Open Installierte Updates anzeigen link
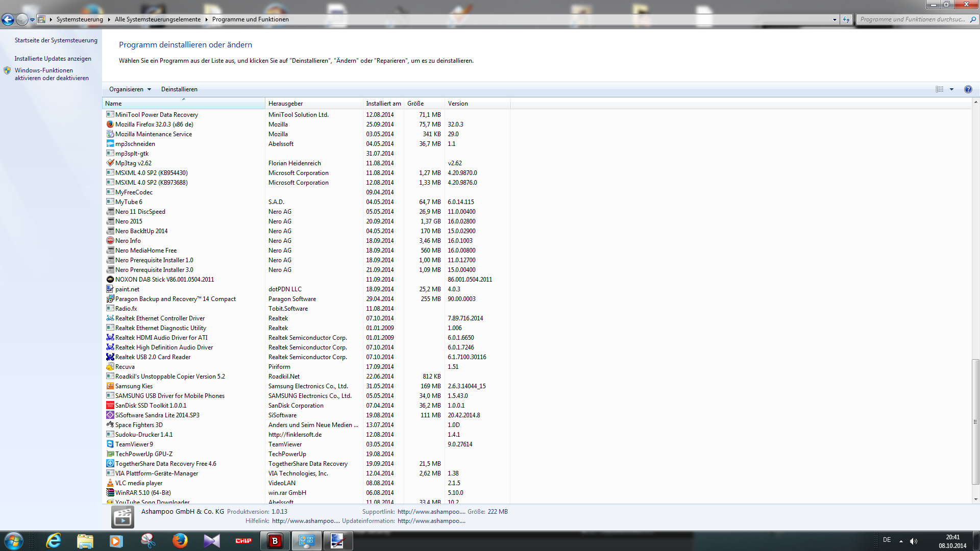Viewport: 980px width, 551px height. click(53, 59)
